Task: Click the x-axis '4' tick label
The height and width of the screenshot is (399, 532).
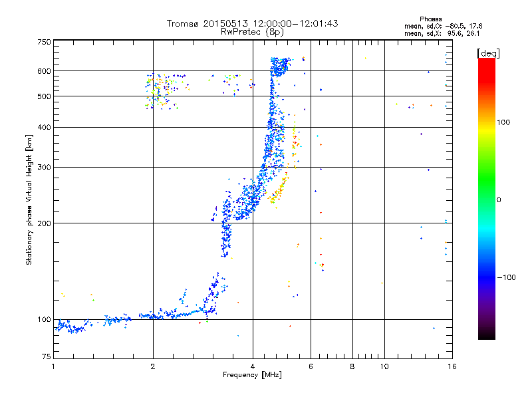Action: [253, 366]
